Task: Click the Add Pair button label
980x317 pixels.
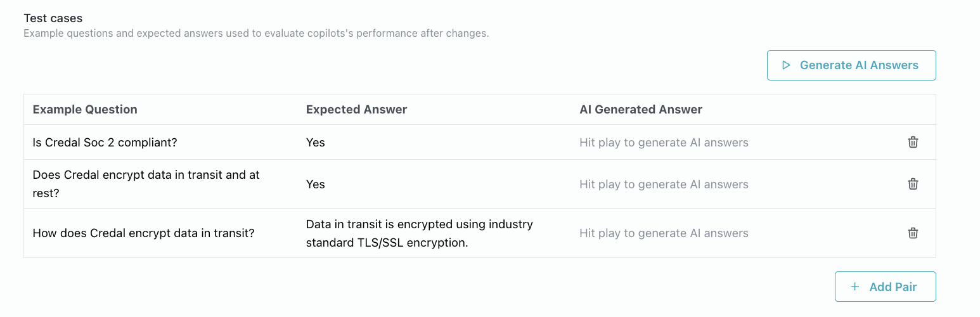Action: [893, 287]
